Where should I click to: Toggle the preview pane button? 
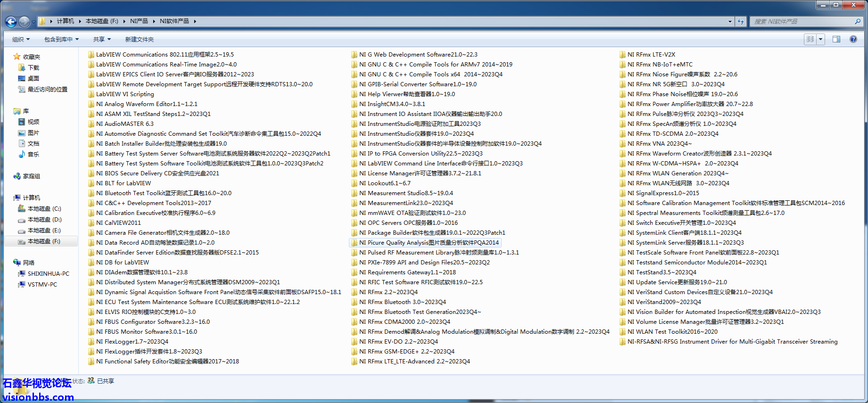tap(836, 39)
